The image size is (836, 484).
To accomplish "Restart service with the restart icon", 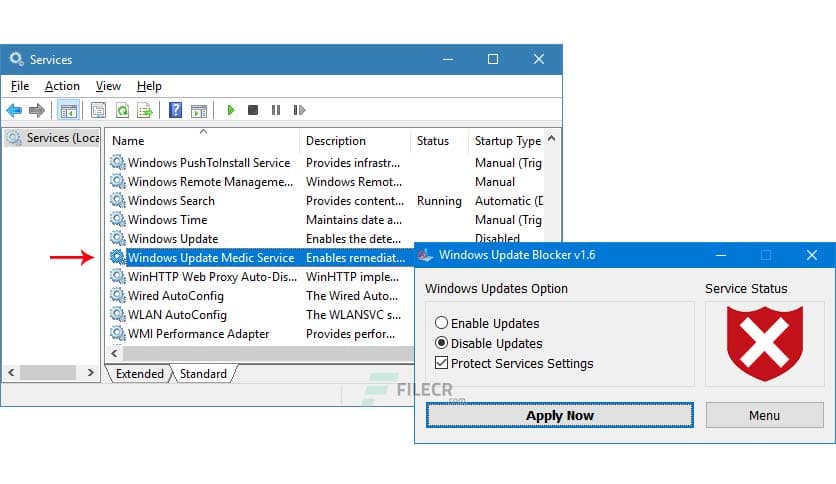I will (299, 110).
